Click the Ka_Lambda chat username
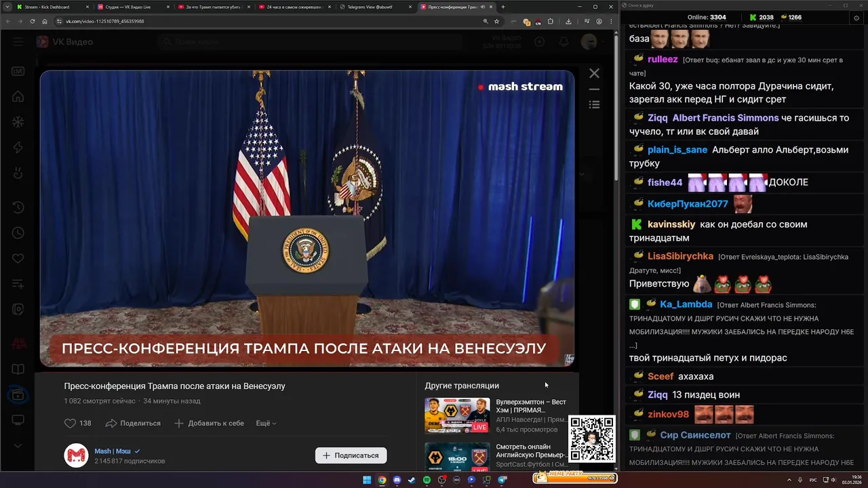868x488 pixels. (x=686, y=304)
